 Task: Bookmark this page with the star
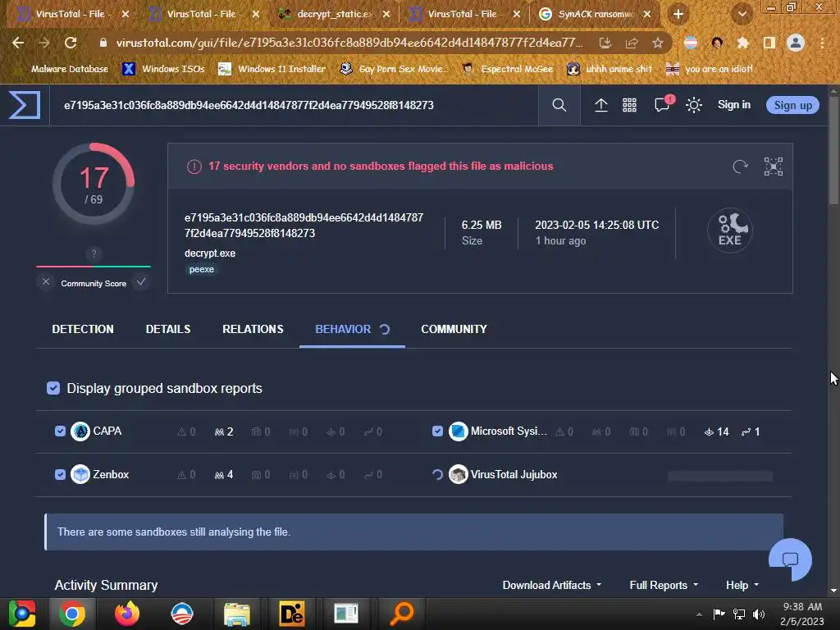658,43
